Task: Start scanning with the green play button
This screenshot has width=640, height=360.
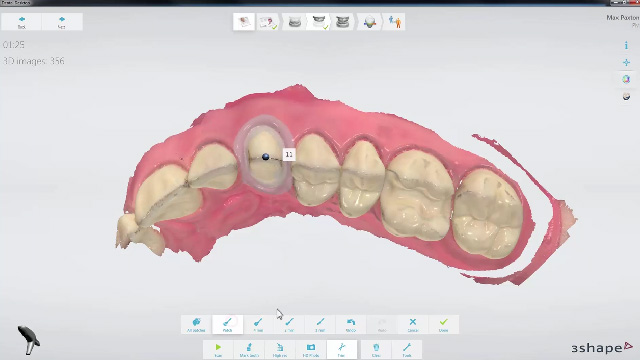Action: coord(218,350)
